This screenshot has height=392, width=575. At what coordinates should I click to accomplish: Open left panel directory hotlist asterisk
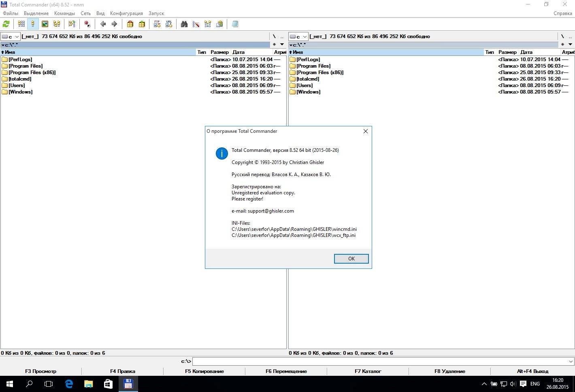coord(274,45)
